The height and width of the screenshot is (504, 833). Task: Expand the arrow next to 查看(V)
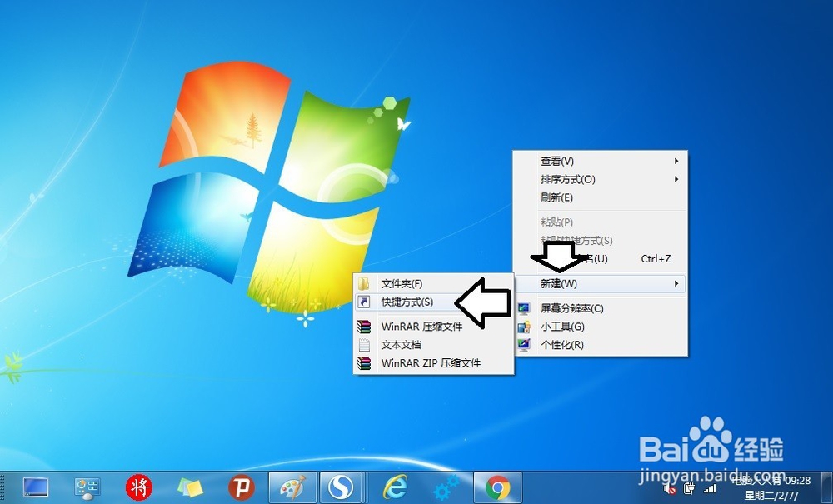[676, 161]
